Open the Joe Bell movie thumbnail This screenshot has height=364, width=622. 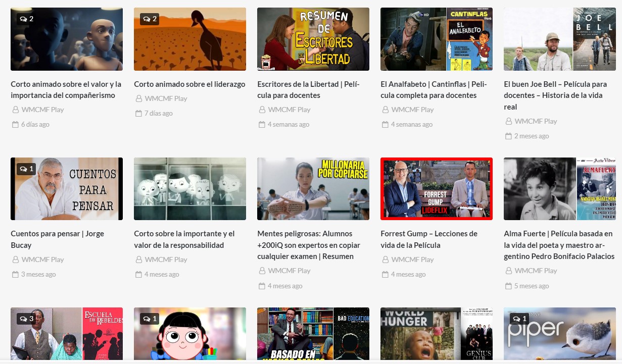click(x=559, y=39)
